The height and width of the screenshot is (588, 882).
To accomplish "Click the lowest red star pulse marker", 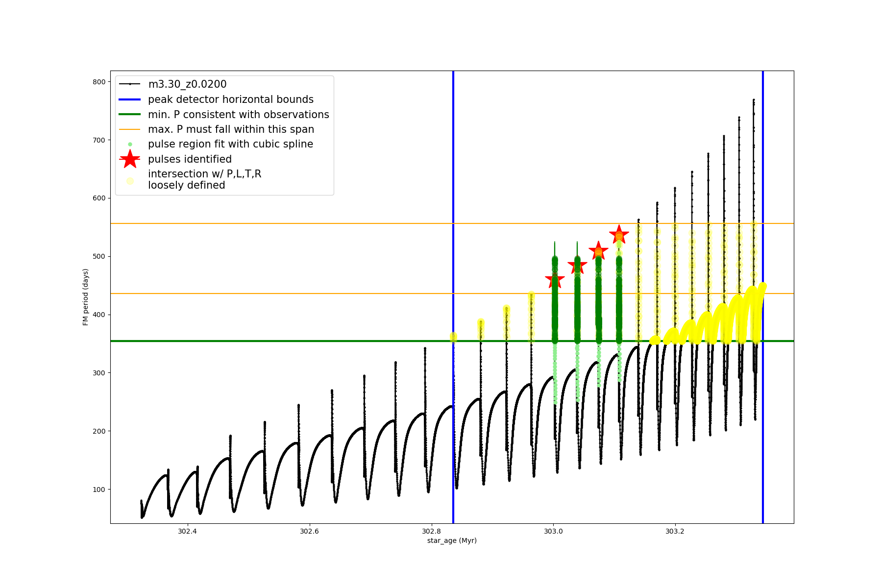I will tap(555, 280).
